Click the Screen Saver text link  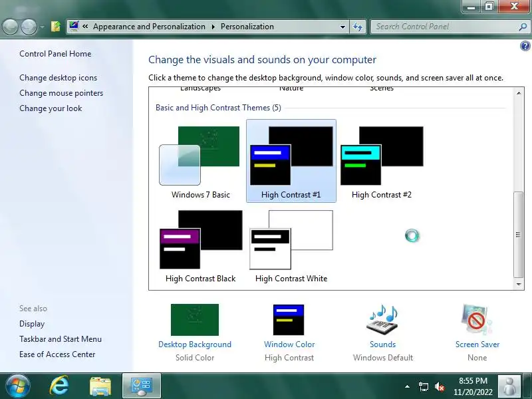click(x=477, y=344)
